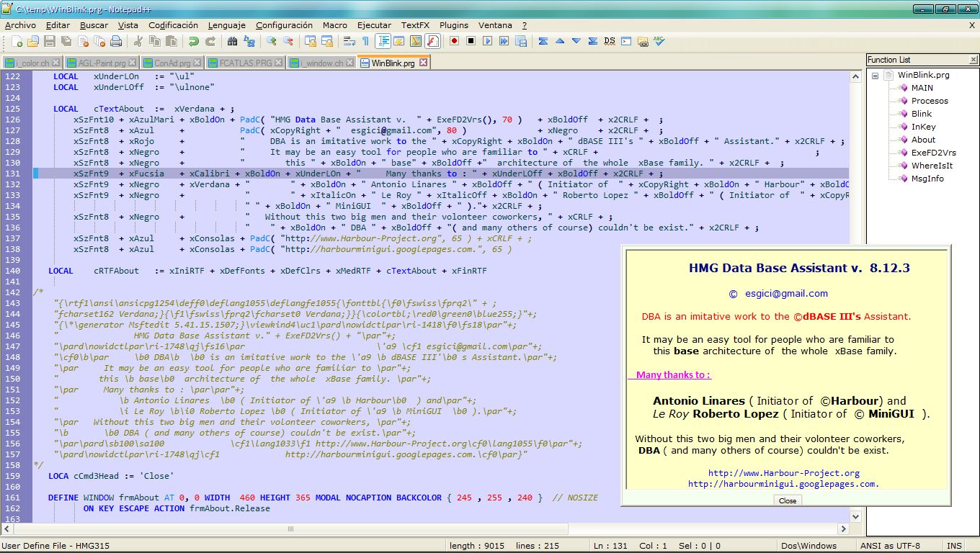Image resolution: width=980 pixels, height=553 pixels.
Task: Click the vertical scrollbar down arrow
Action: click(856, 516)
